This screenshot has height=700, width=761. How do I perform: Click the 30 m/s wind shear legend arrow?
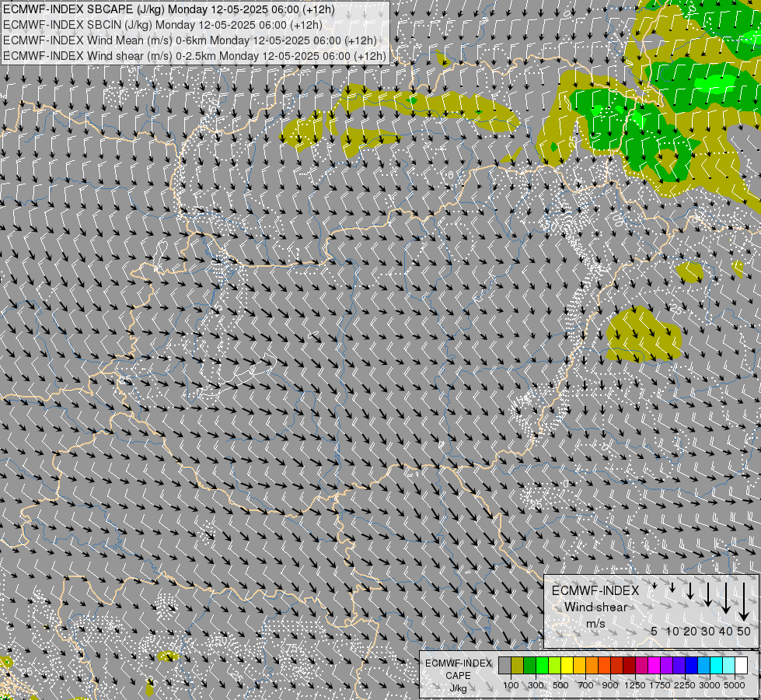click(708, 594)
